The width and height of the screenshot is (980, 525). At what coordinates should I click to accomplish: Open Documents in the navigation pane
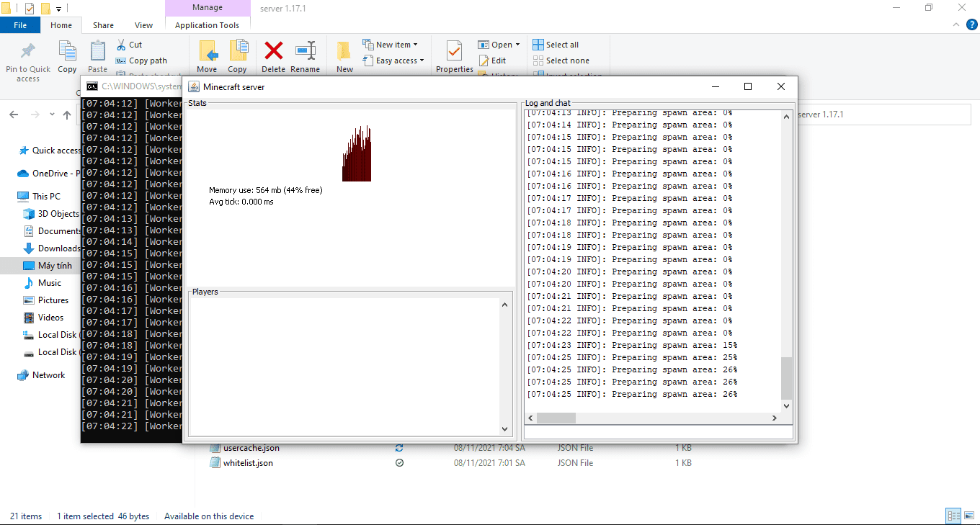point(52,231)
